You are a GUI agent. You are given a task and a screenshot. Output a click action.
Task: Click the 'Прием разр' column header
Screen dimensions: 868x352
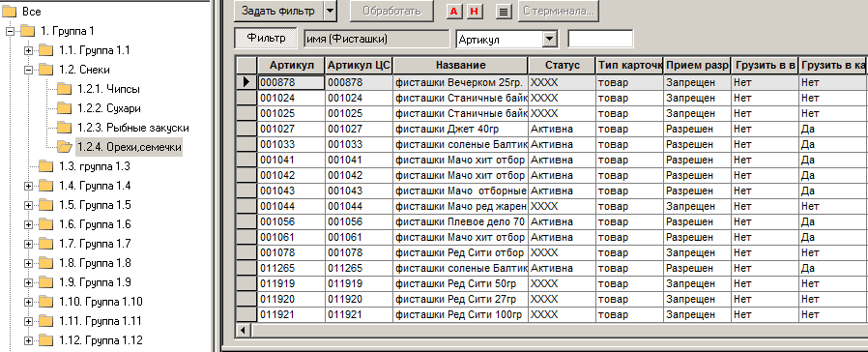[698, 66]
